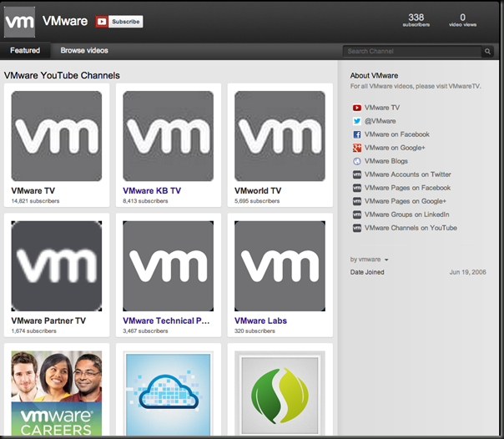Click the VMware Partner TV title
The image size is (504, 439).
coord(48,320)
